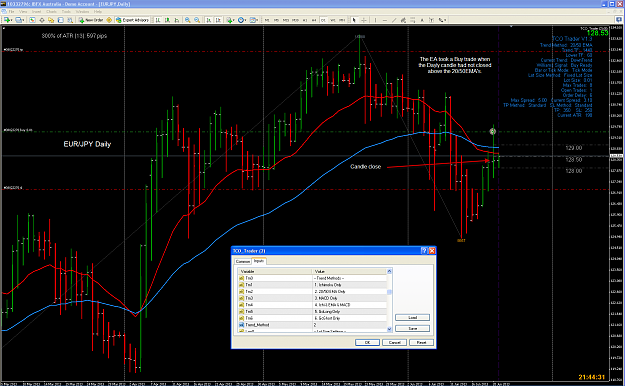This screenshot has height=386, width=625.
Task: Select the Fibonacci retracement tool
Action: [x=413, y=20]
